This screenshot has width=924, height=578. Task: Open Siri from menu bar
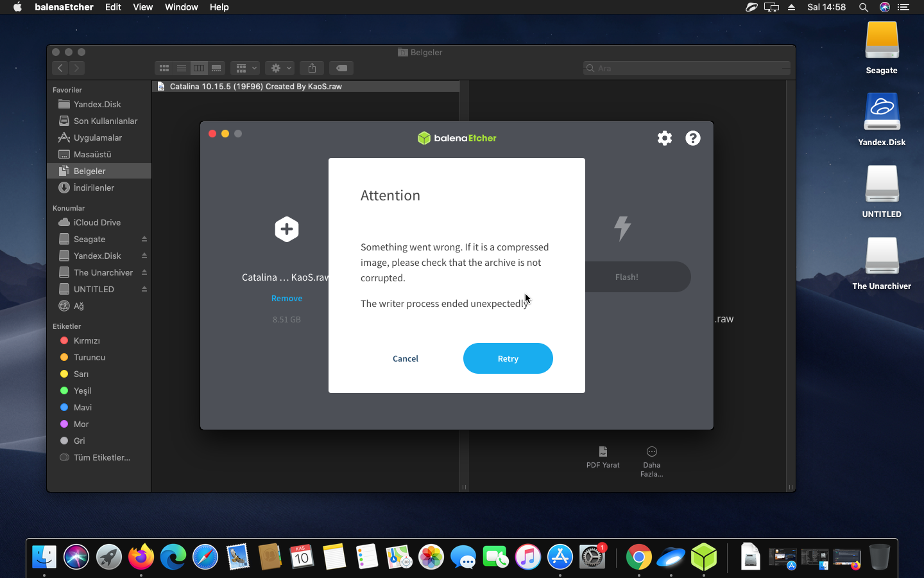click(x=885, y=7)
